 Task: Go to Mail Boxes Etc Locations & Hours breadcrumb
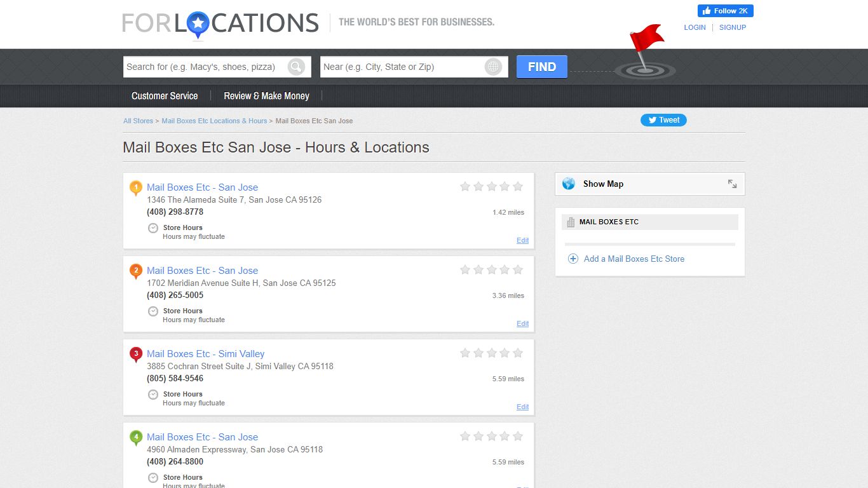pos(214,121)
